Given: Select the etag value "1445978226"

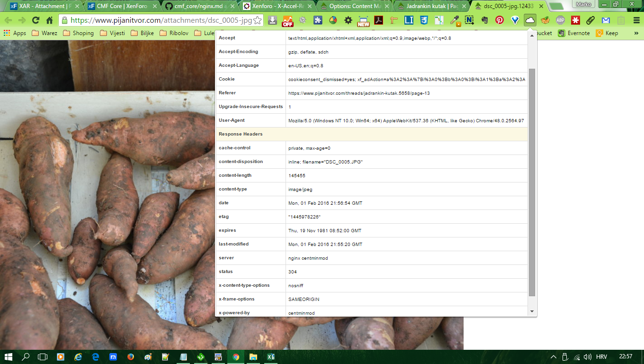Looking at the screenshot, I should [304, 217].
